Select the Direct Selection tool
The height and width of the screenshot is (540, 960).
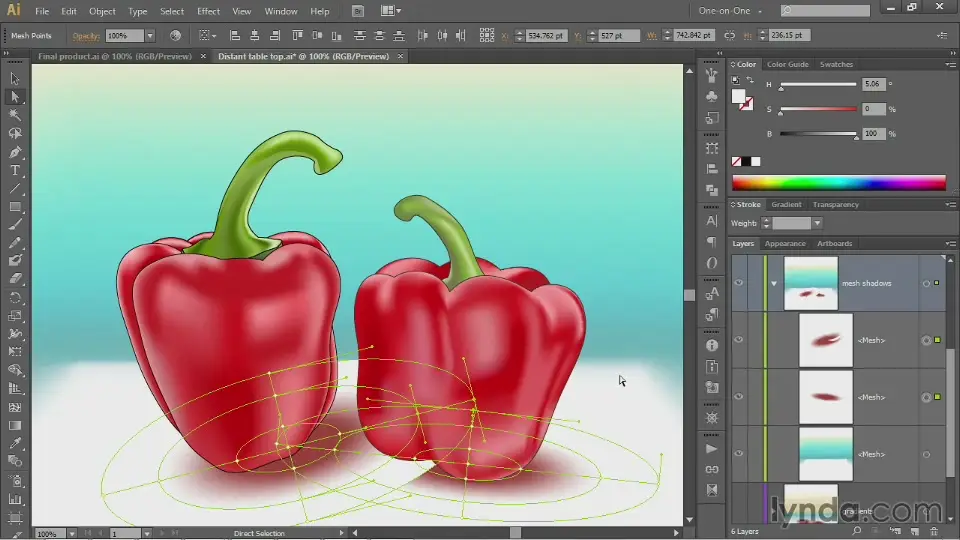tap(15, 97)
